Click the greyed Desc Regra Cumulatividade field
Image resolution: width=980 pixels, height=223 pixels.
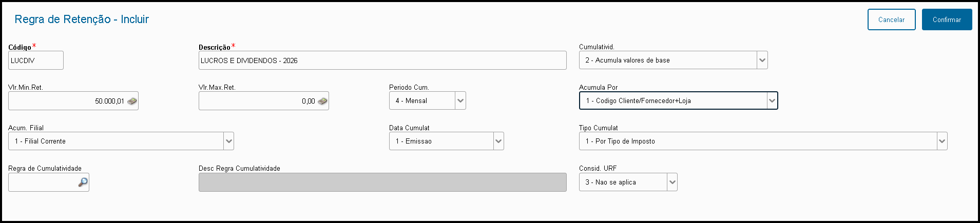382,183
